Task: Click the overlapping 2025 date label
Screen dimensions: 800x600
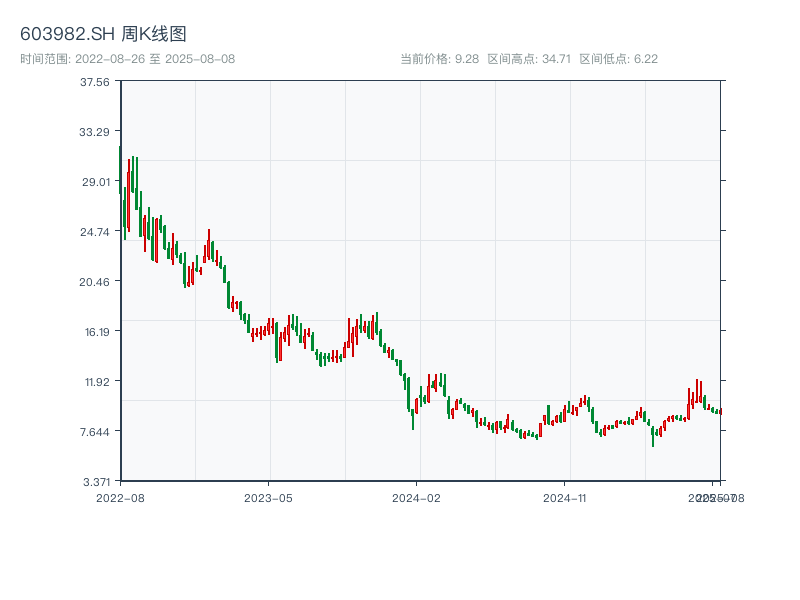Action: coord(714,497)
